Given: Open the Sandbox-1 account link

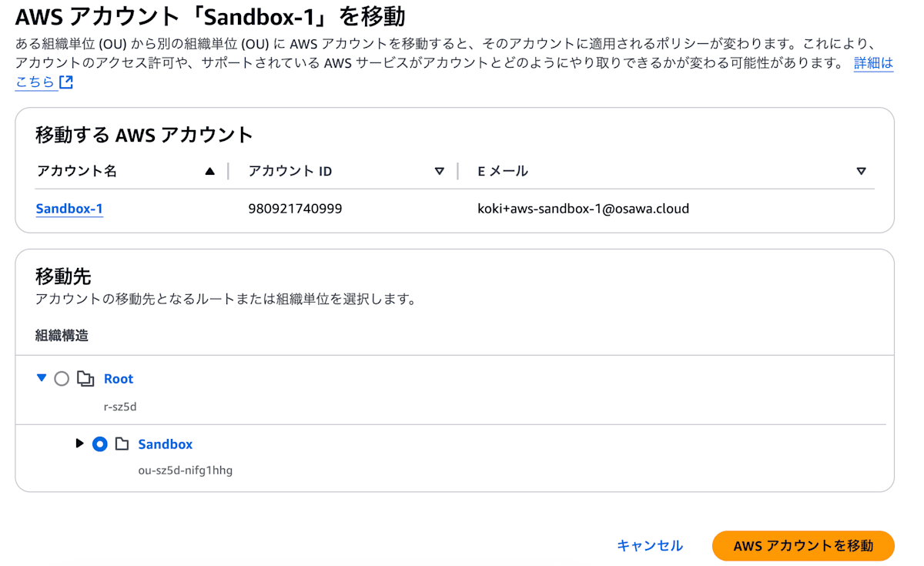Looking at the screenshot, I should tap(69, 208).
